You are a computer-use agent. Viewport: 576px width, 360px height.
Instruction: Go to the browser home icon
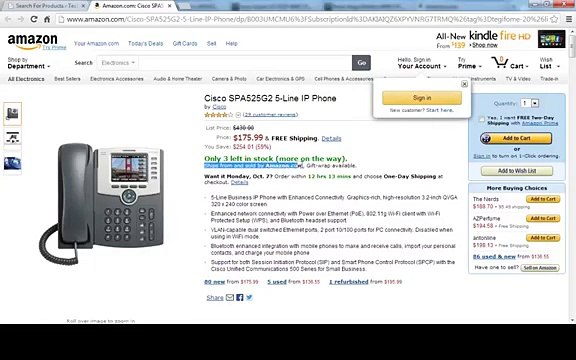tap(47, 19)
